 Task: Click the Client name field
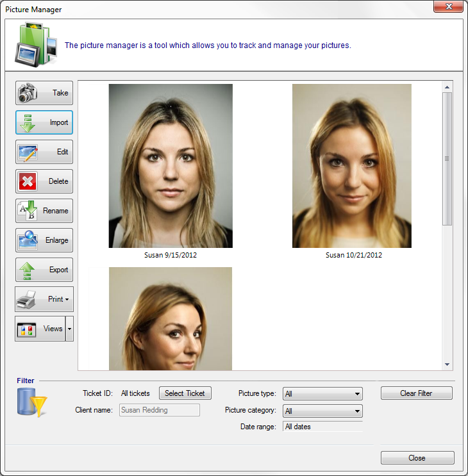click(160, 410)
